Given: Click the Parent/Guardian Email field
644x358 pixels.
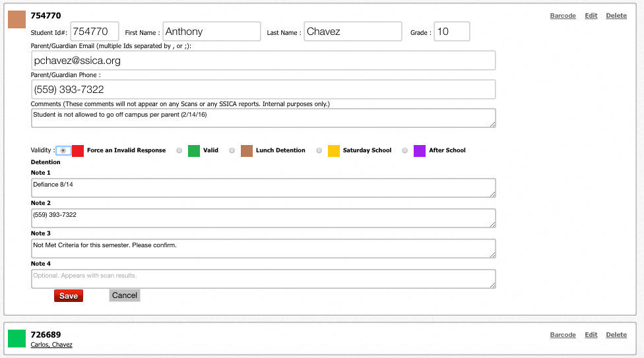Looking at the screenshot, I should [263, 61].
